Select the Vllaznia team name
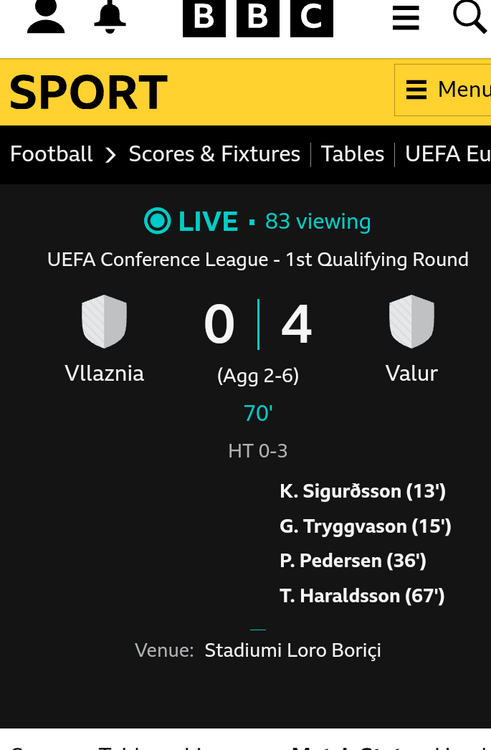The height and width of the screenshot is (750, 491). coord(104,374)
